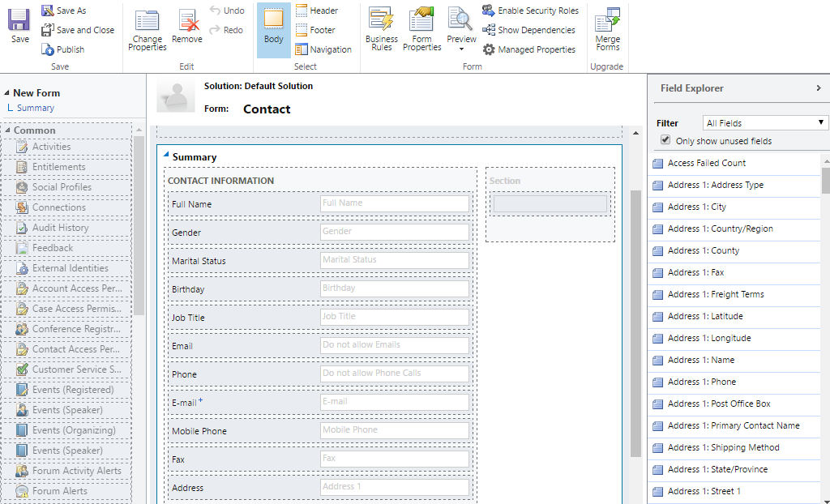Publish the form customizations
The height and width of the screenshot is (504, 830).
63,49
